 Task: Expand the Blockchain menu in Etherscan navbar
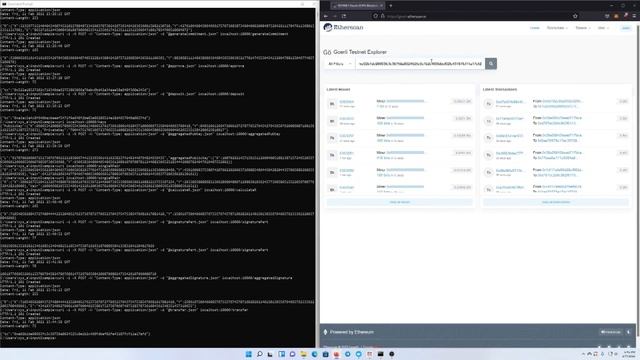click(x=557, y=28)
